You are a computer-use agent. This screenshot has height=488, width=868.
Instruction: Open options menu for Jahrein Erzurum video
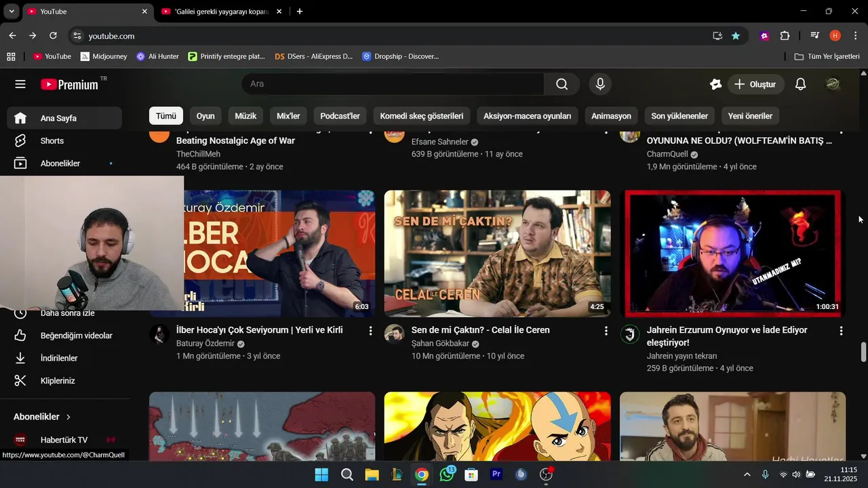click(x=841, y=331)
